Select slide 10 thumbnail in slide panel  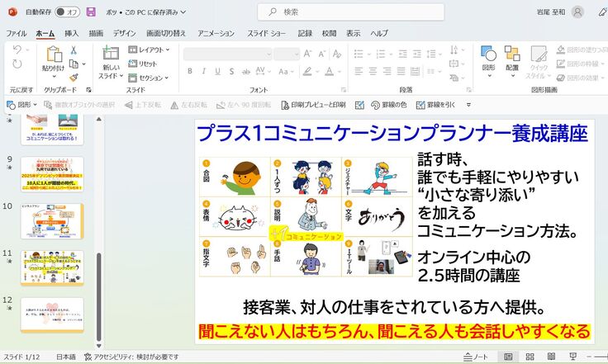[x=51, y=220]
